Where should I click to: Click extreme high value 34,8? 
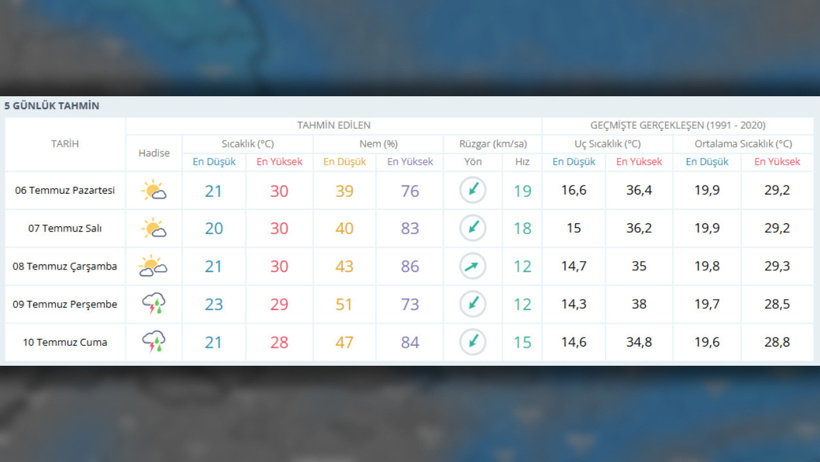coord(639,342)
